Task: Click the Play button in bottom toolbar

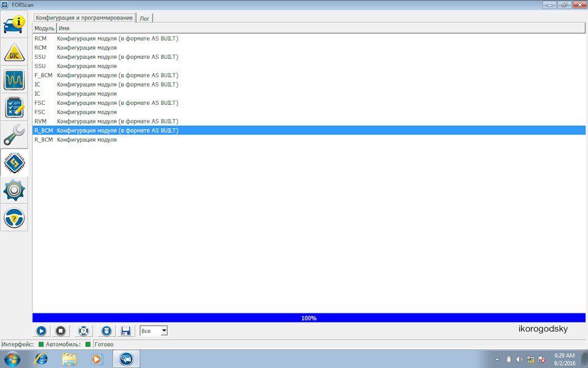Action: [41, 331]
